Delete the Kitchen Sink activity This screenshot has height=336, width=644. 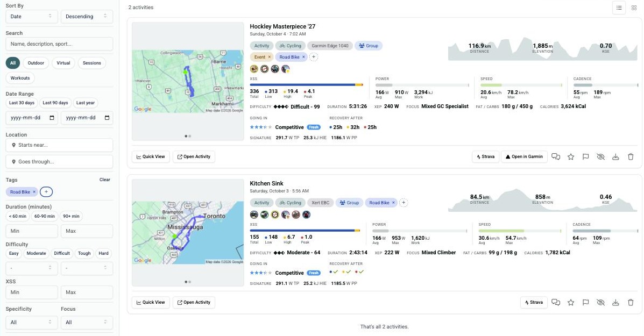click(x=631, y=302)
